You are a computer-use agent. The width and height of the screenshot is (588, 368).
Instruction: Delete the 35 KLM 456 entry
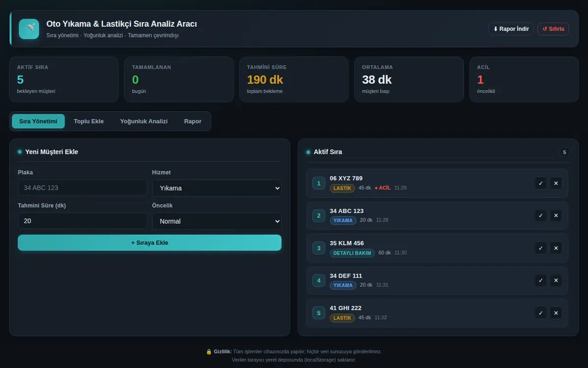point(556,248)
